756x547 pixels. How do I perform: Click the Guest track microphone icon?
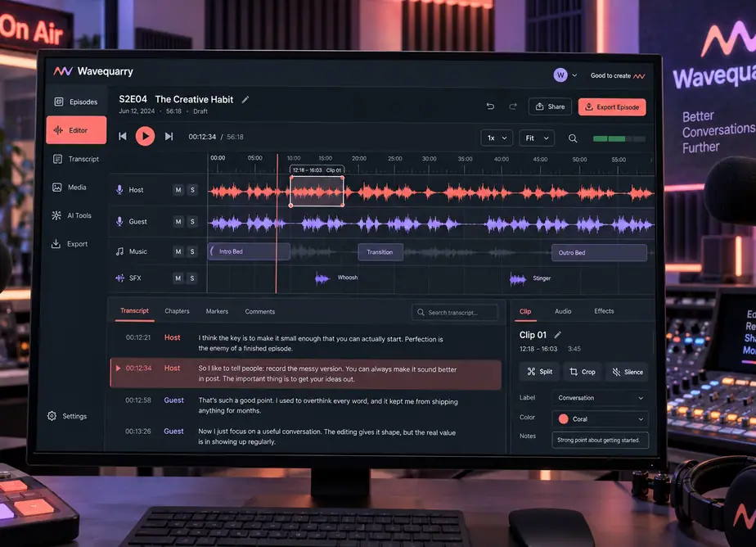[x=119, y=221]
